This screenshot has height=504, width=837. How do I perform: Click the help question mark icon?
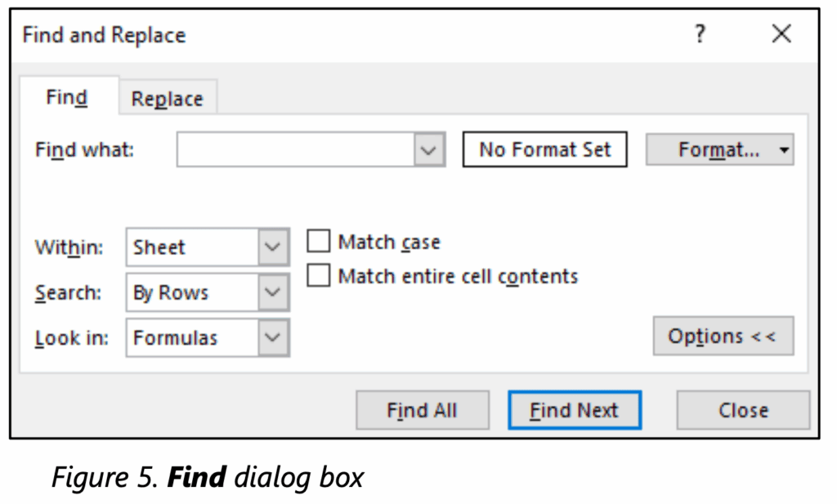click(700, 34)
